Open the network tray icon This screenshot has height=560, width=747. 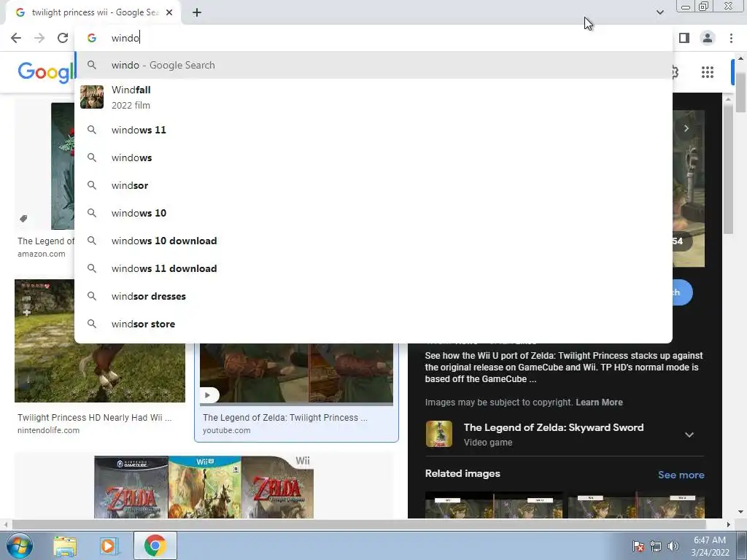click(656, 546)
